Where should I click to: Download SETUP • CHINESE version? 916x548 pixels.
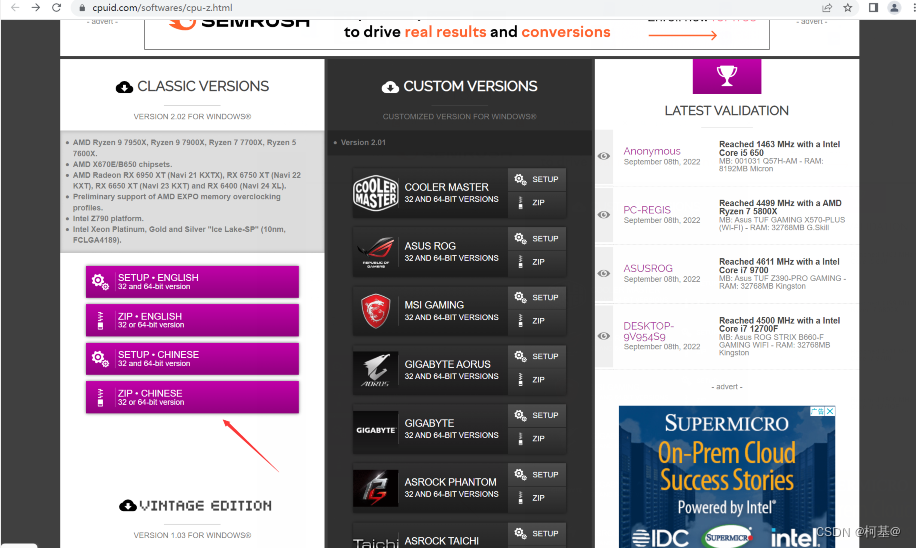pos(192,359)
